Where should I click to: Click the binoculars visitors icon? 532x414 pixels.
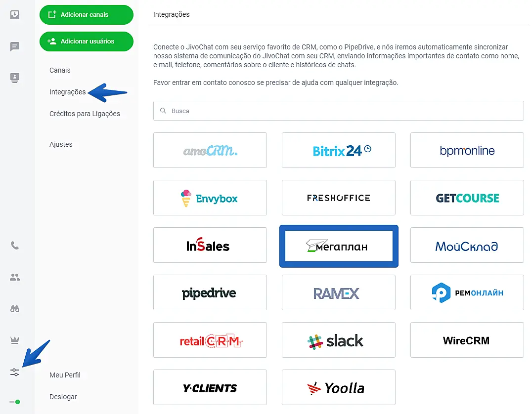click(15, 309)
